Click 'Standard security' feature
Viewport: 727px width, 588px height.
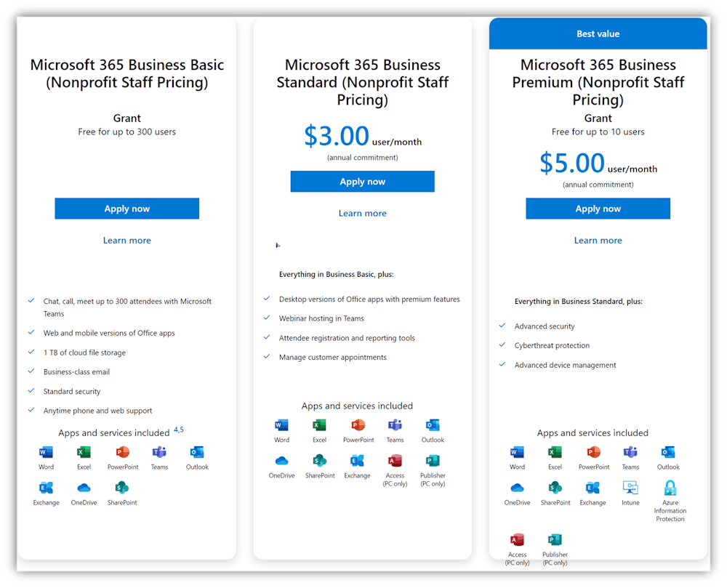[x=72, y=392]
